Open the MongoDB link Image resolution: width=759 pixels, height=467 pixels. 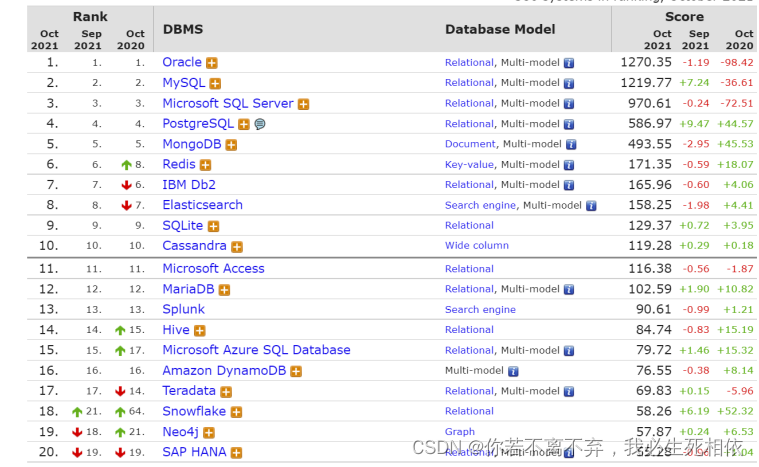(192, 144)
